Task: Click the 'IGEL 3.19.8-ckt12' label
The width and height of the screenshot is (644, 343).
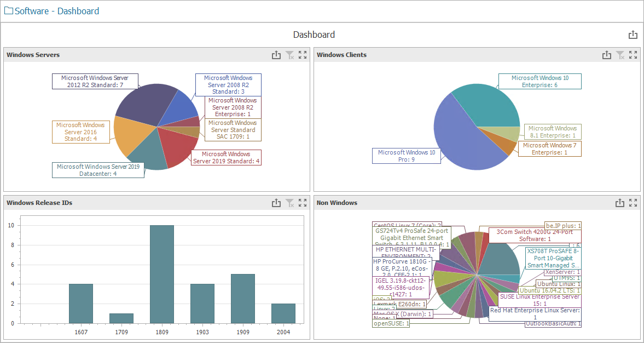Action: tap(401, 287)
